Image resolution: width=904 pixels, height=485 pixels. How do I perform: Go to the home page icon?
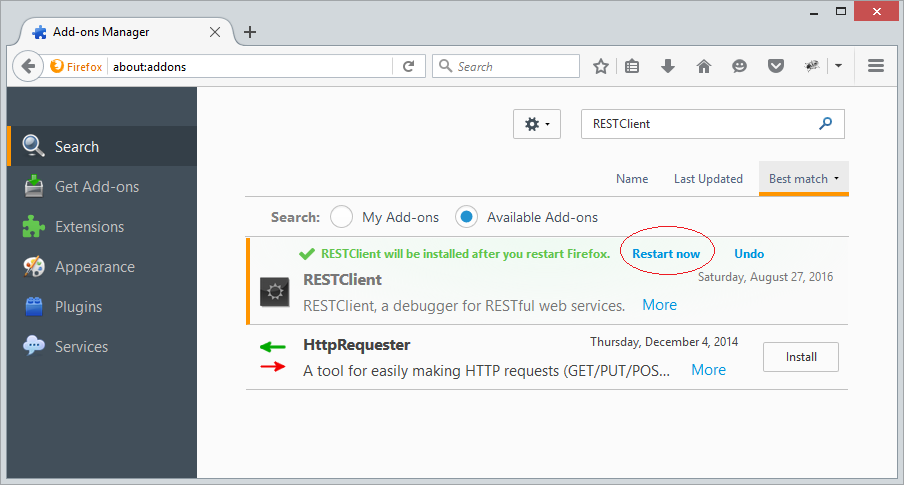coord(704,66)
